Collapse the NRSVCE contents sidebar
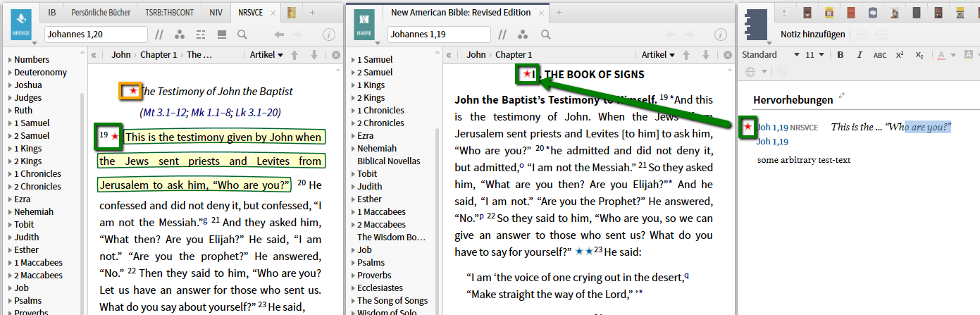This screenshot has height=315, width=980. (94, 55)
